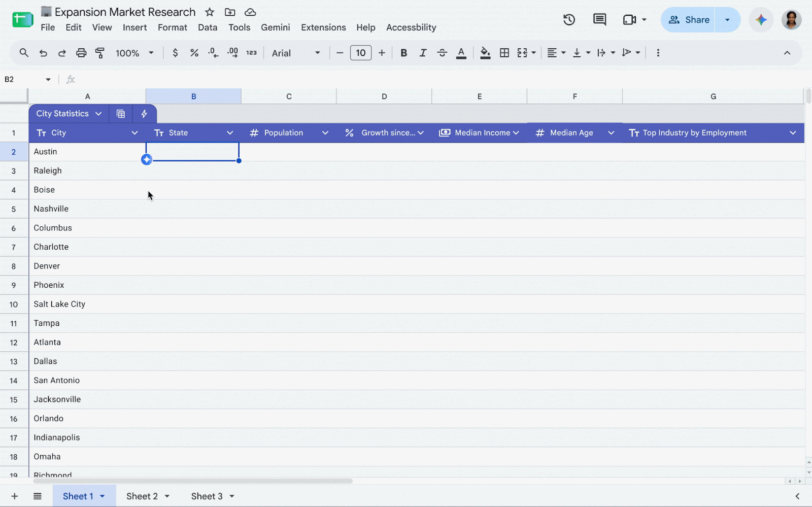This screenshot has width=812, height=507.
Task: Increase font size with plus button
Action: (x=382, y=53)
